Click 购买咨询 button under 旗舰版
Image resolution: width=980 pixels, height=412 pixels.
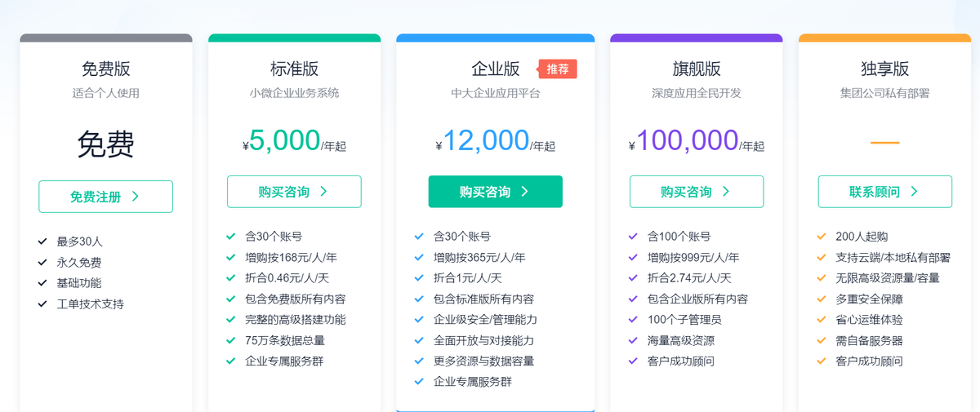(696, 192)
